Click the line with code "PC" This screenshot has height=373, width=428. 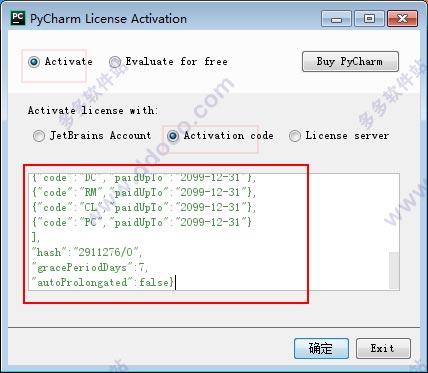tap(142, 222)
